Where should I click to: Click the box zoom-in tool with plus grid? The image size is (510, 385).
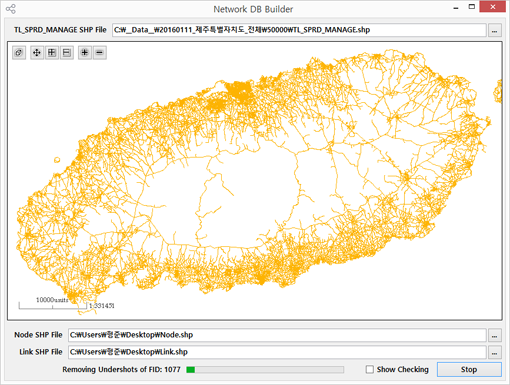(52, 53)
